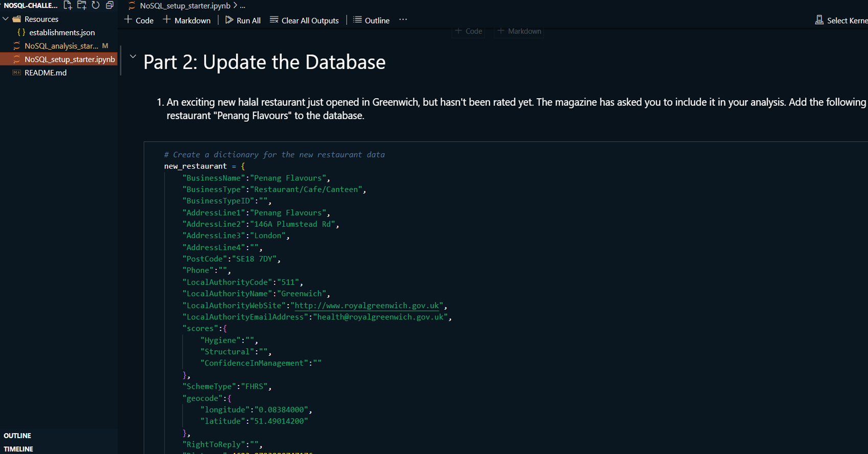This screenshot has height=454, width=868.
Task: Open the more actions ellipsis in notebook toolbar
Action: pos(403,20)
